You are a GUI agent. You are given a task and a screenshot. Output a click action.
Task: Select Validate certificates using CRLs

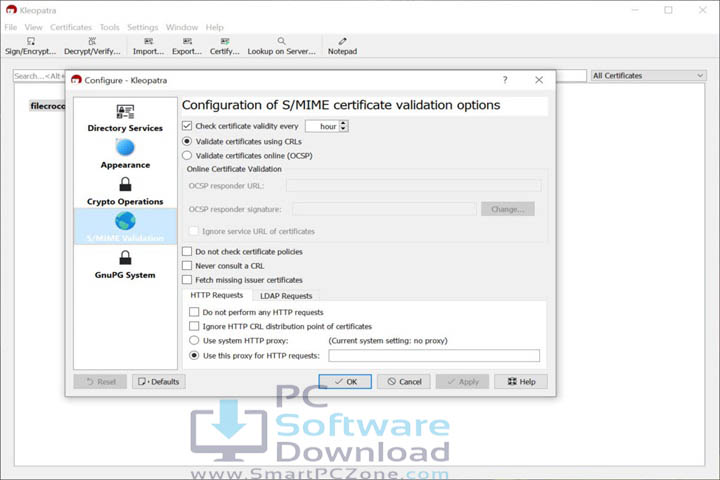point(187,141)
